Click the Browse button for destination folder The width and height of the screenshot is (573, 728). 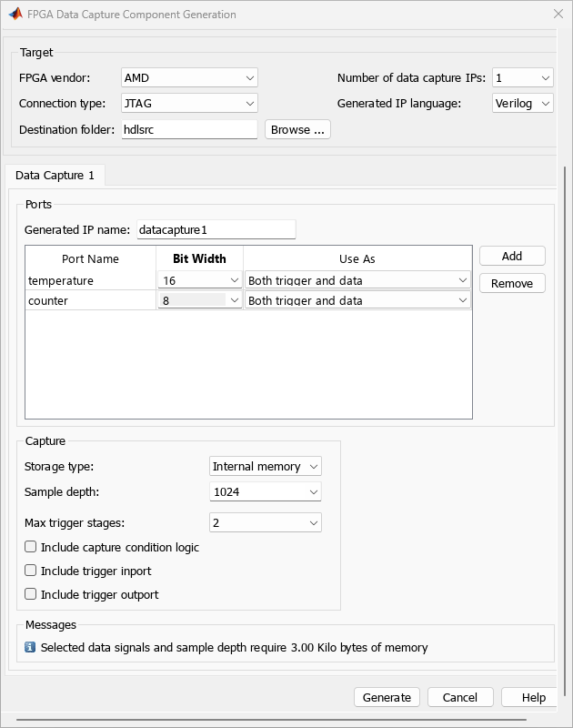297,130
